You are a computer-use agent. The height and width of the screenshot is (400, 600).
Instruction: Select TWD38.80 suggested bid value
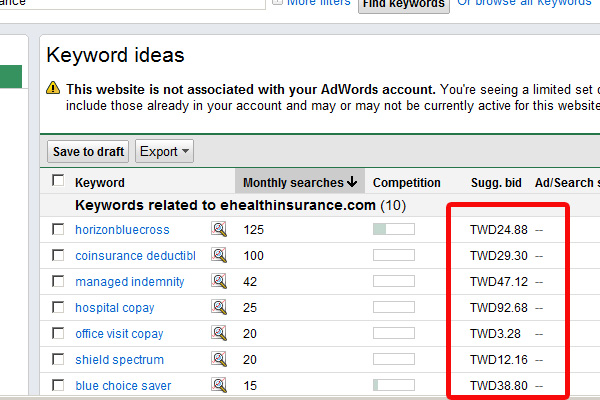(x=499, y=385)
